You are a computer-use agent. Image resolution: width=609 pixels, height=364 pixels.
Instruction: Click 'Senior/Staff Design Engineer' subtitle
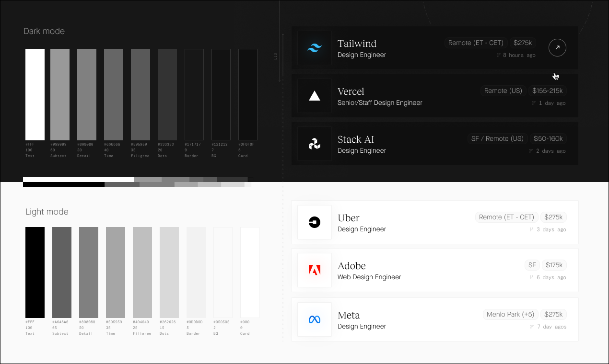[x=380, y=102]
